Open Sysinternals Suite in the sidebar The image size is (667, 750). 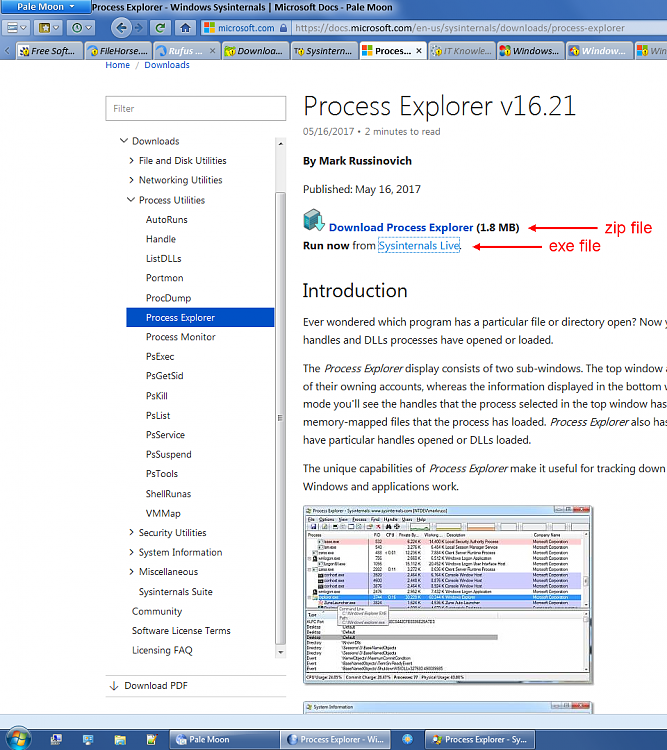(176, 592)
